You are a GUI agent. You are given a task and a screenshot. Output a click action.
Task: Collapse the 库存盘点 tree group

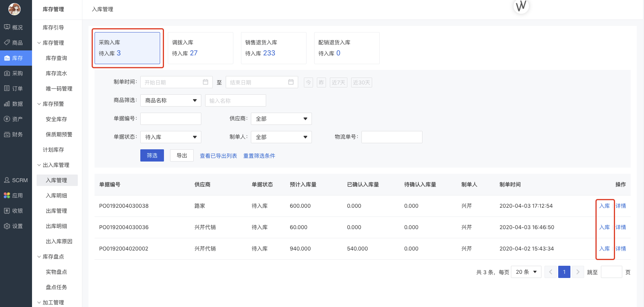point(39,257)
